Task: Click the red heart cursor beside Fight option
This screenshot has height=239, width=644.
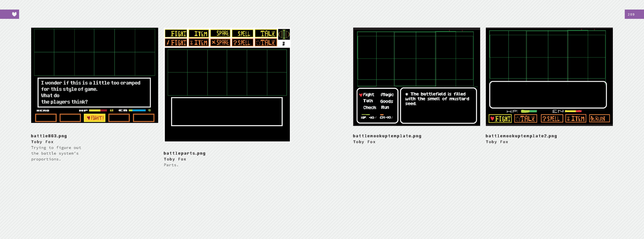Action: pos(361,95)
